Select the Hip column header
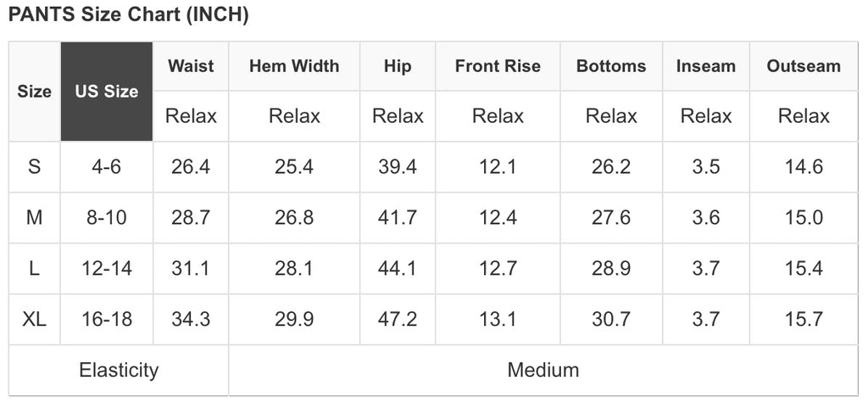 [398, 66]
